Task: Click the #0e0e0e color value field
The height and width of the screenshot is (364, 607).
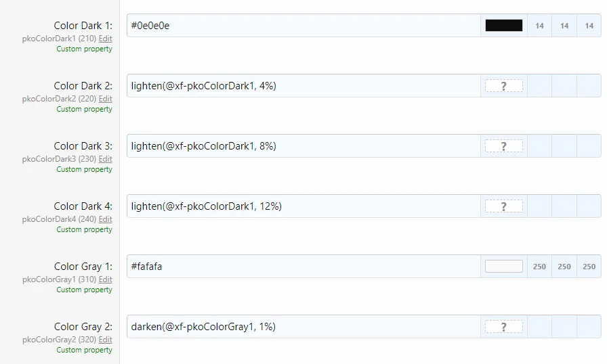Action: tap(303, 26)
